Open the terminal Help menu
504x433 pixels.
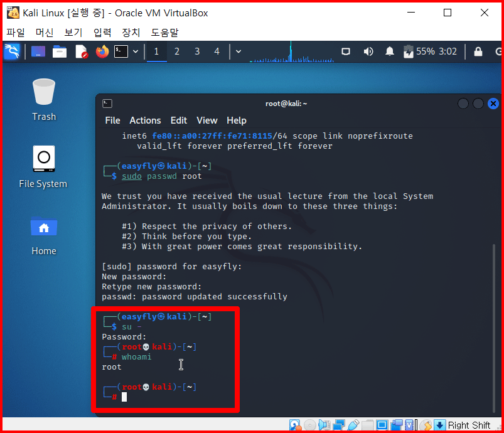coord(237,120)
